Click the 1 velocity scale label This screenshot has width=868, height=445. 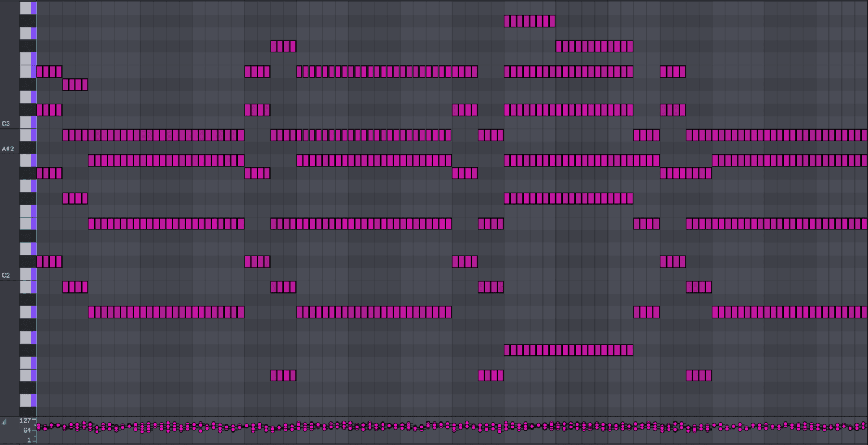pos(29,440)
